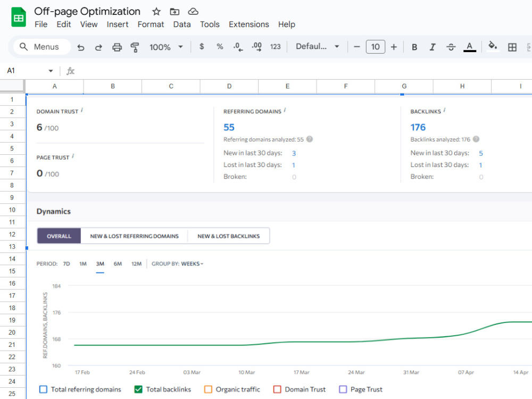The height and width of the screenshot is (399, 532).
Task: Click the undo arrow
Action: coord(81,47)
